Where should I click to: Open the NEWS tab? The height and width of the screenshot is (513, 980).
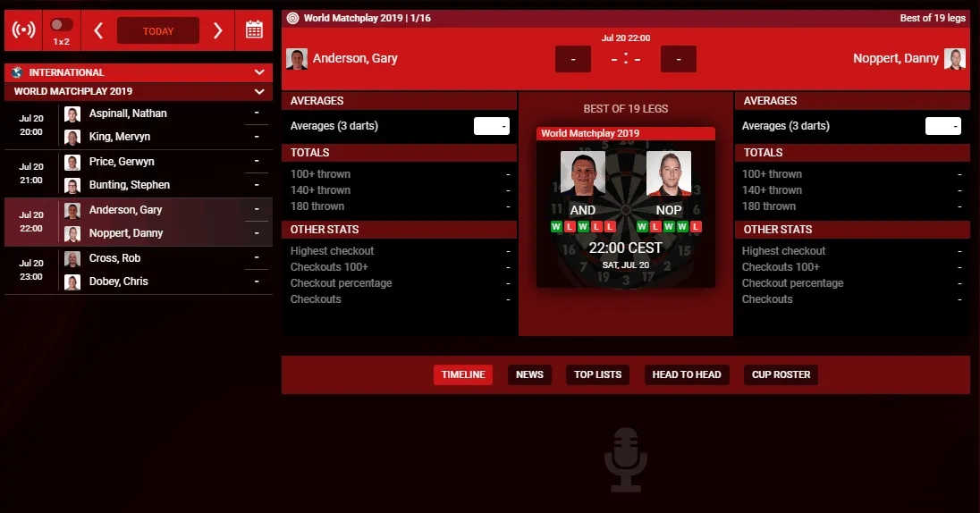pyautogui.click(x=529, y=374)
